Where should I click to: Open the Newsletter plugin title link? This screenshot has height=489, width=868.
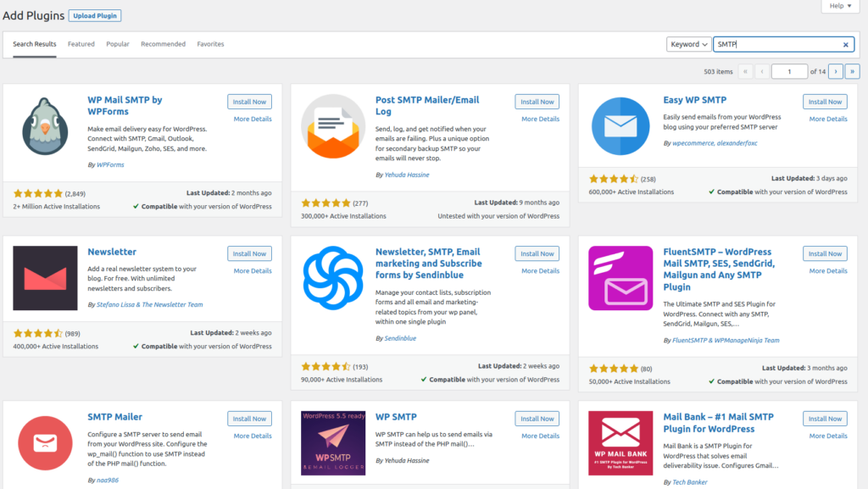click(x=112, y=252)
